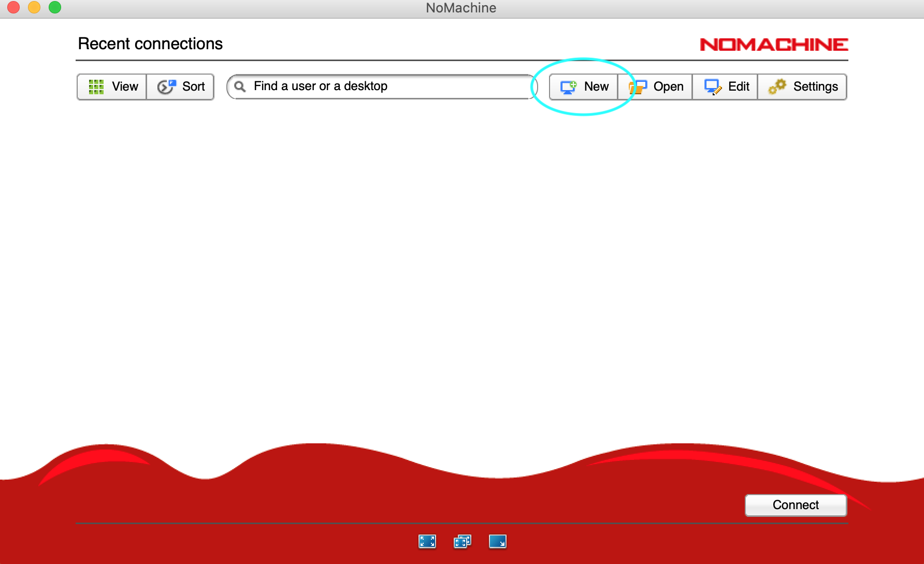Focus the 'Find a user or a desktop' field
The image size is (924, 564).
pyautogui.click(x=383, y=86)
